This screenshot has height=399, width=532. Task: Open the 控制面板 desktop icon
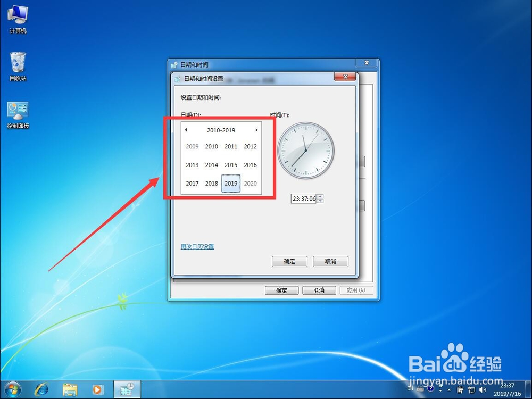coord(18,115)
